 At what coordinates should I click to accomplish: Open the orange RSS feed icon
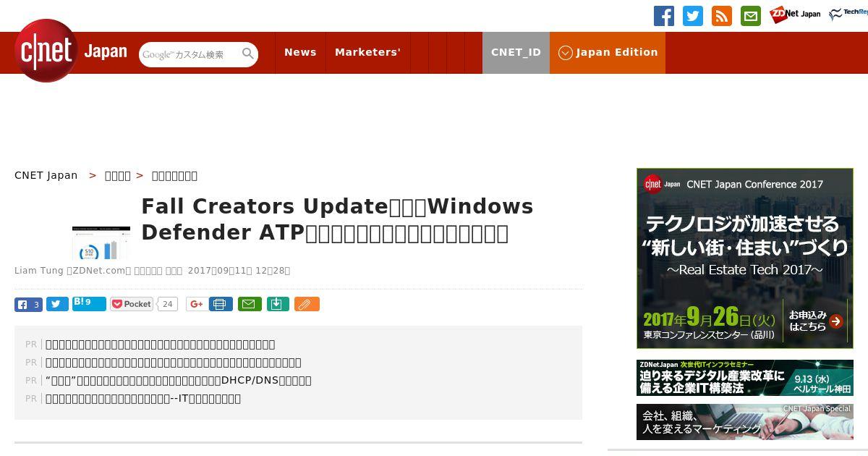click(721, 16)
